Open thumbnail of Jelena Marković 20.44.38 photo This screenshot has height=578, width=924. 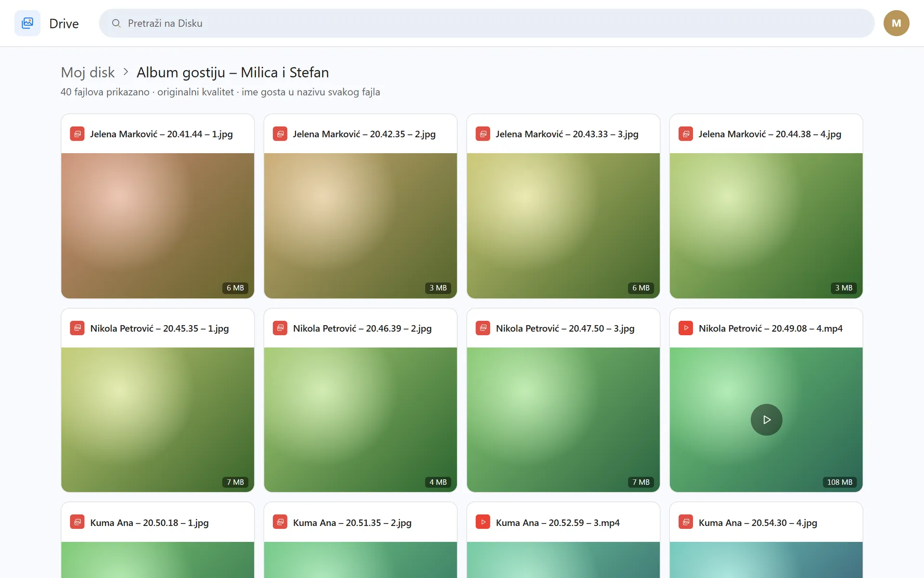pyautogui.click(x=766, y=225)
